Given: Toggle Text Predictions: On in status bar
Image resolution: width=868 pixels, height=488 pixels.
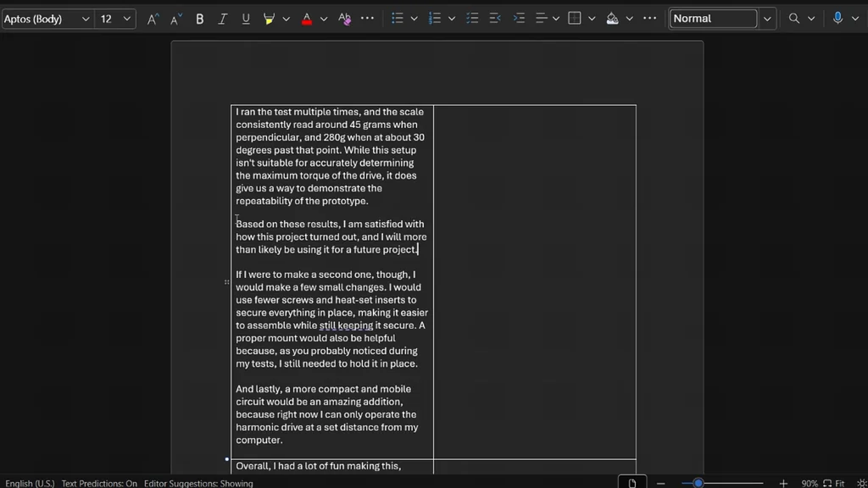Looking at the screenshot, I should [x=99, y=483].
